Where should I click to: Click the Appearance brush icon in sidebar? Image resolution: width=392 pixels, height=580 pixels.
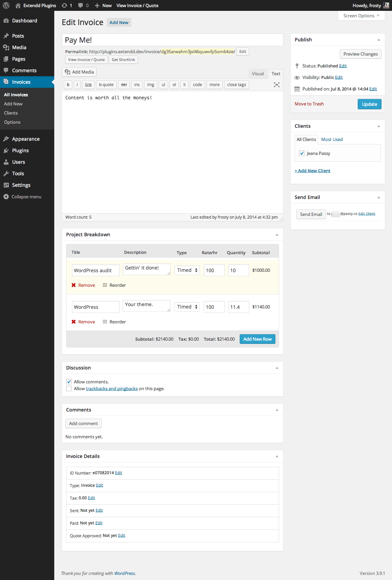point(6,139)
